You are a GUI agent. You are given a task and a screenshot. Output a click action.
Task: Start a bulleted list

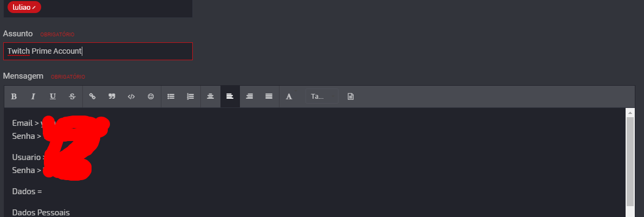[171, 97]
